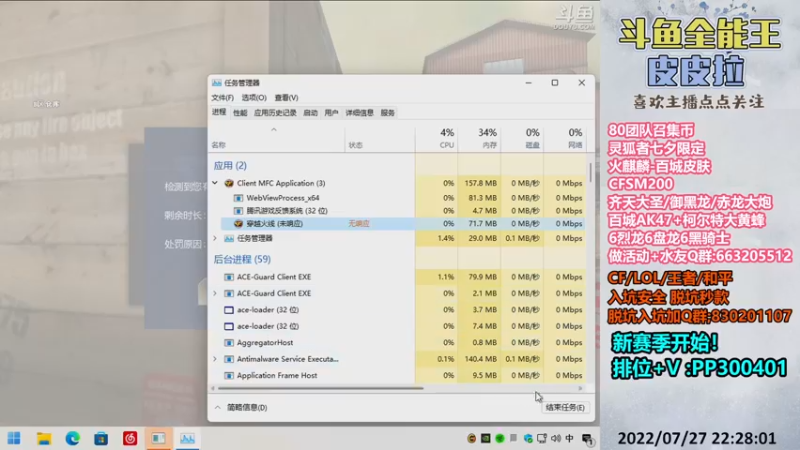Open File Explorer from the taskbar
Screen dimensions: 800x450
tap(44, 438)
